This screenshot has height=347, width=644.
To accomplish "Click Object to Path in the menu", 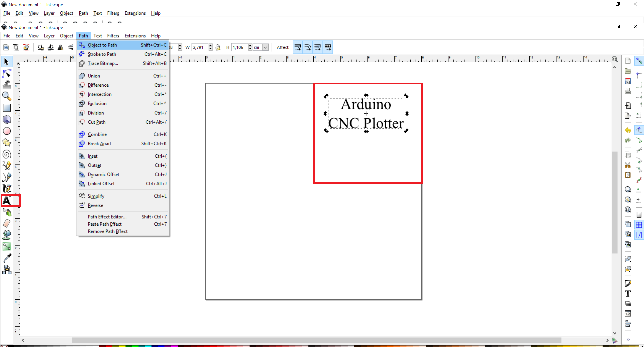I will point(102,45).
